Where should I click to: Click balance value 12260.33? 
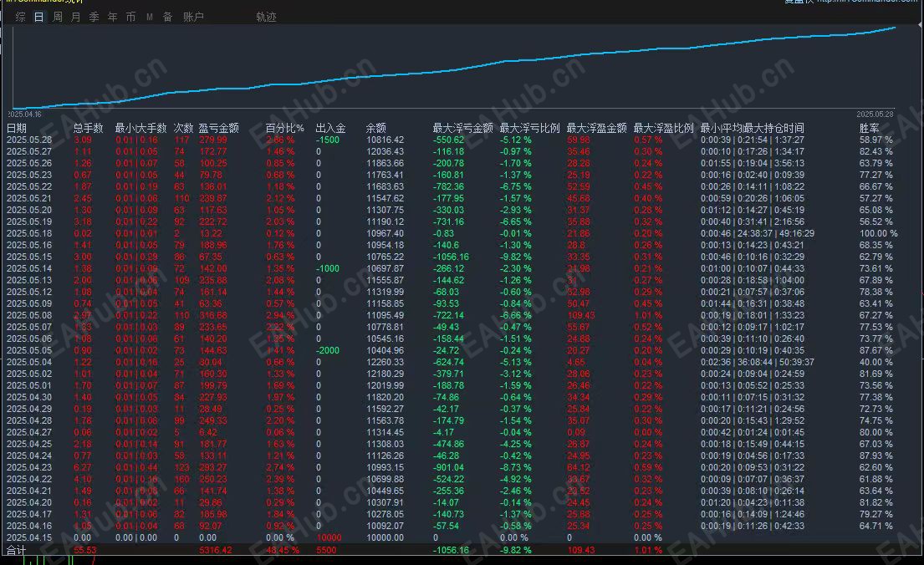(x=385, y=362)
